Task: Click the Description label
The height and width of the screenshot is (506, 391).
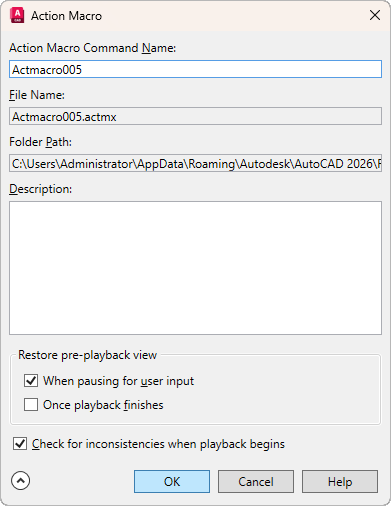Action: [x=41, y=189]
